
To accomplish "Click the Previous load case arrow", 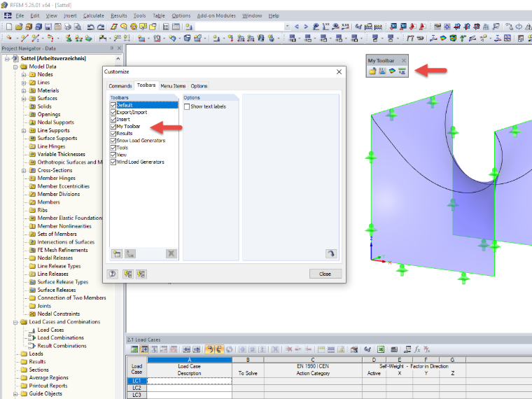I will click(297, 27).
